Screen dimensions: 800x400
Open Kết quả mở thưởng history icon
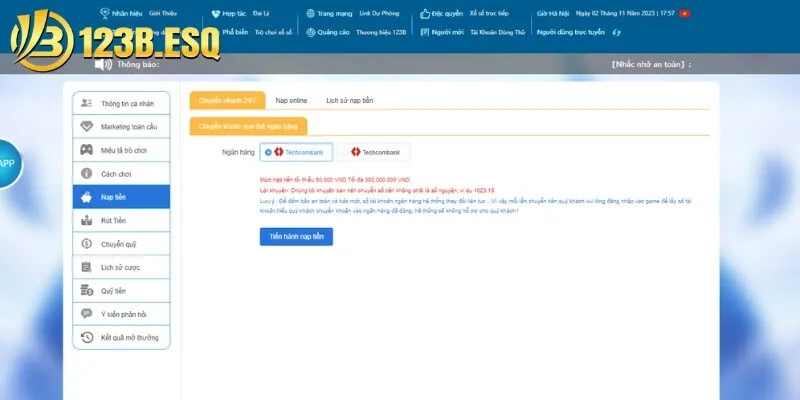click(x=87, y=337)
